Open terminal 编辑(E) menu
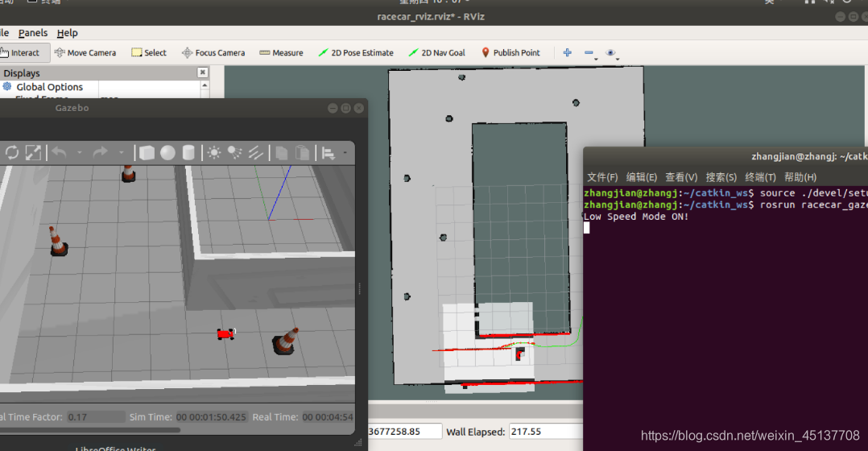 click(x=642, y=177)
